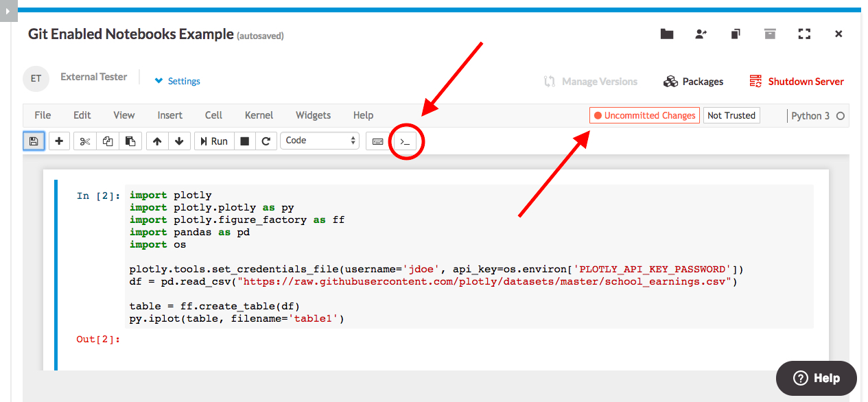This screenshot has height=402, width=868.
Task: Expand the left sidebar arrow
Action: pyautogui.click(x=8, y=11)
